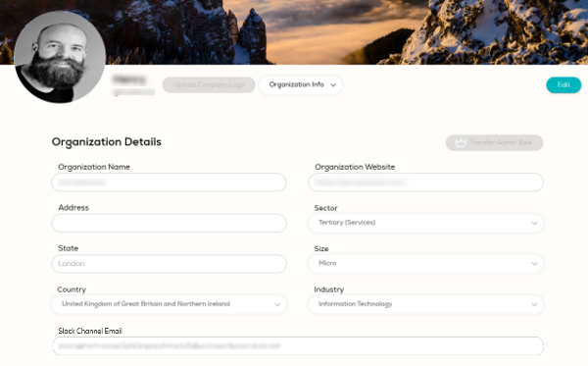Click the Slack Channel Email label
The image size is (588, 366).
90,331
